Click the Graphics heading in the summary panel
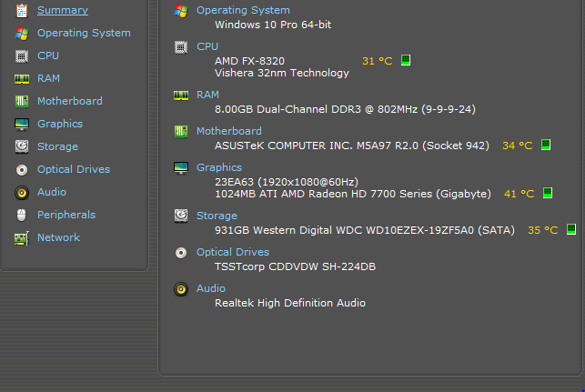Image resolution: width=585 pixels, height=392 pixels. 219,167
